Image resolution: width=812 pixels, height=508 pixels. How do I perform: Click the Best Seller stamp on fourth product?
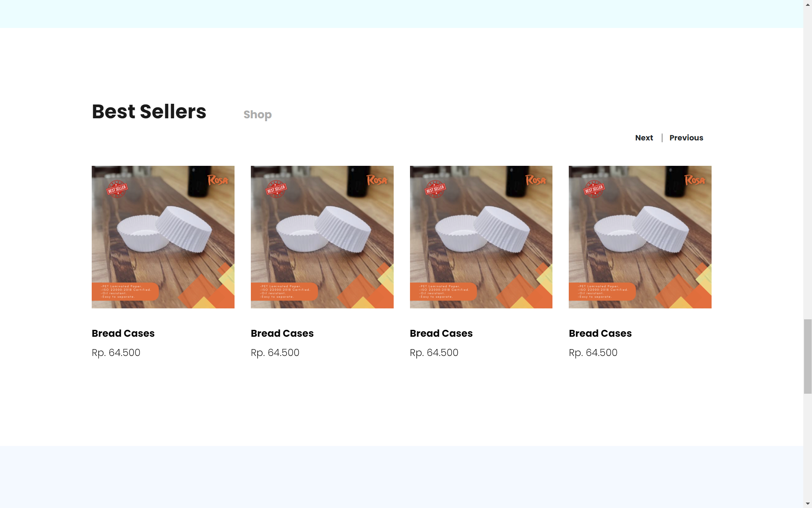[594, 189]
